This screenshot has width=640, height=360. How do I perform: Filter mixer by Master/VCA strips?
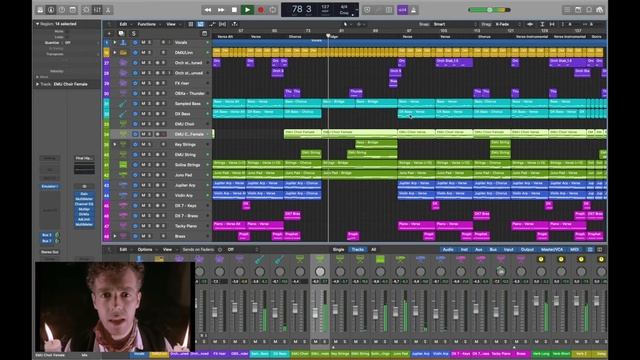pyautogui.click(x=552, y=249)
